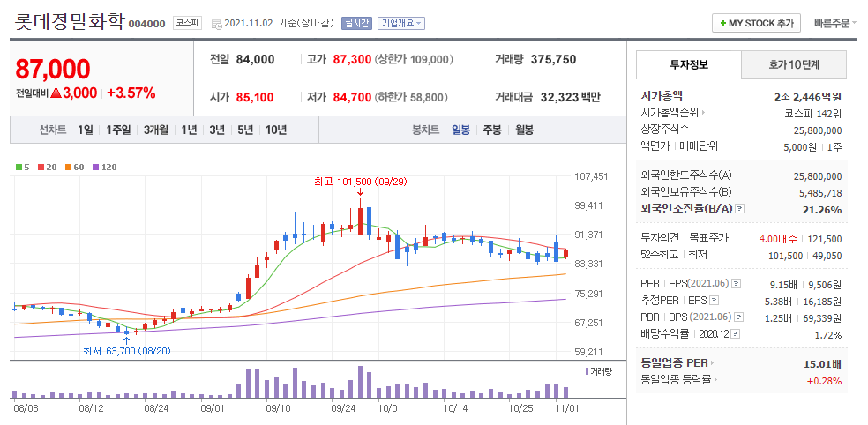Click the 107,451 price axis label
Screen dimensions: 868x425
(x=592, y=176)
